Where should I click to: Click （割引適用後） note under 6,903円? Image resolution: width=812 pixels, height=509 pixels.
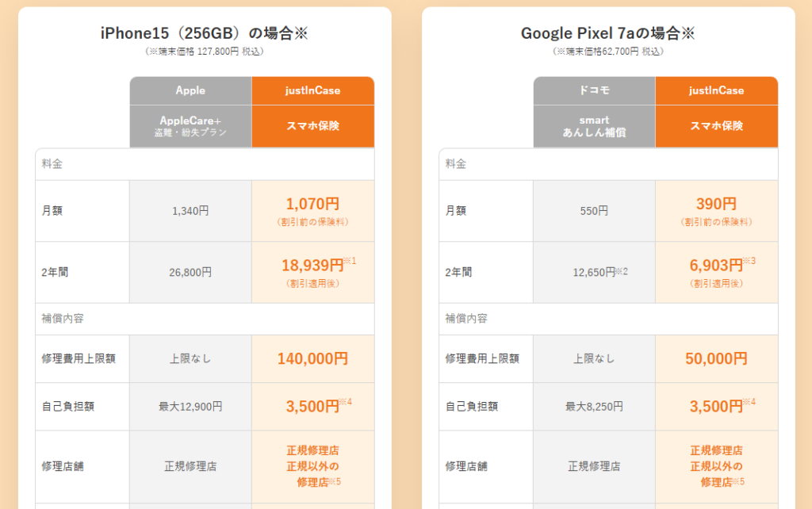716,284
